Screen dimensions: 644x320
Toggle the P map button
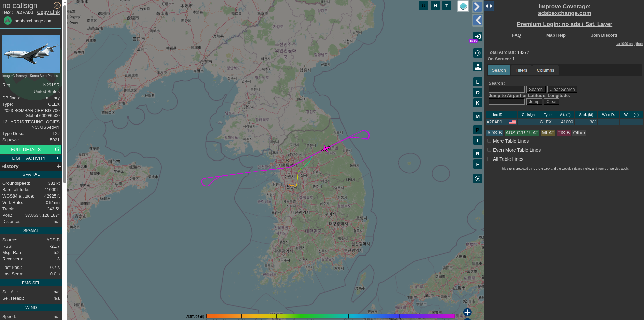click(x=478, y=130)
